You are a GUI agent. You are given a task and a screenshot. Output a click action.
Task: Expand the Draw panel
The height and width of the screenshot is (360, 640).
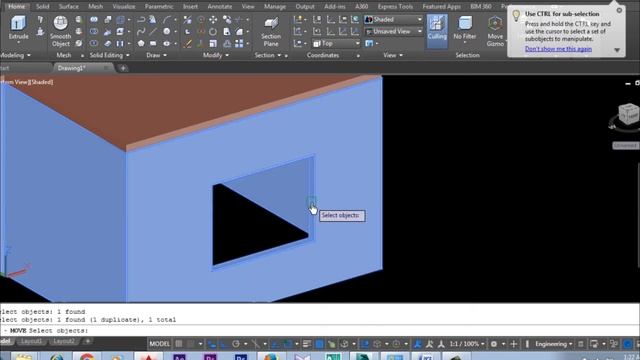[156, 55]
